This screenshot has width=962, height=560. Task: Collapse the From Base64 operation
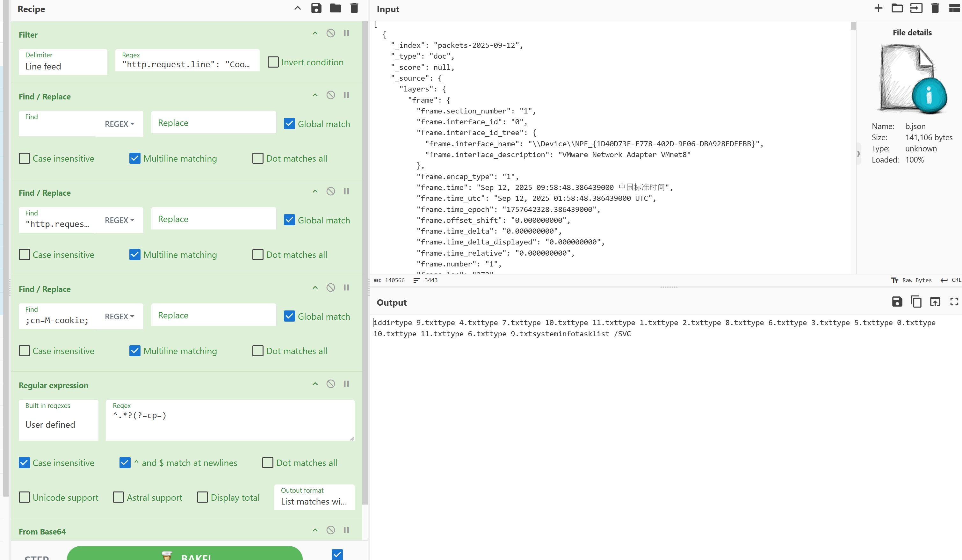pos(315,530)
